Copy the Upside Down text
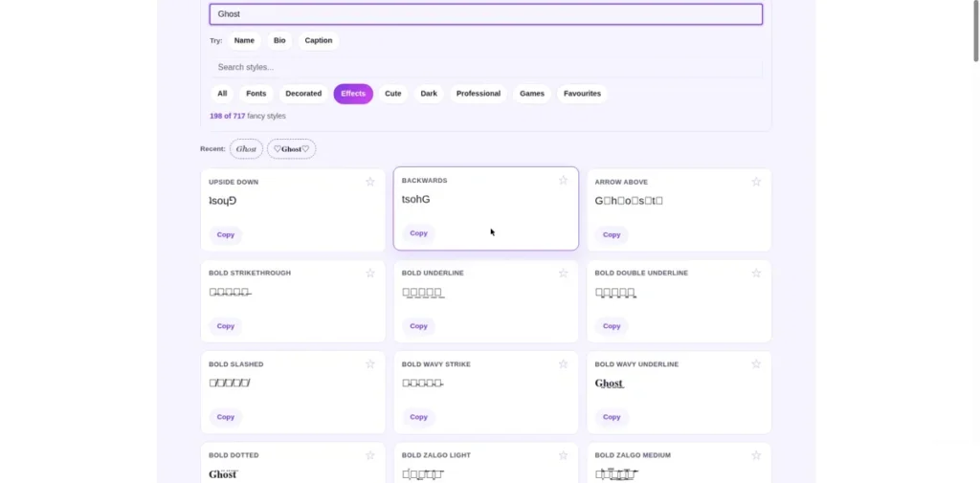The width and height of the screenshot is (980, 483). (226, 235)
